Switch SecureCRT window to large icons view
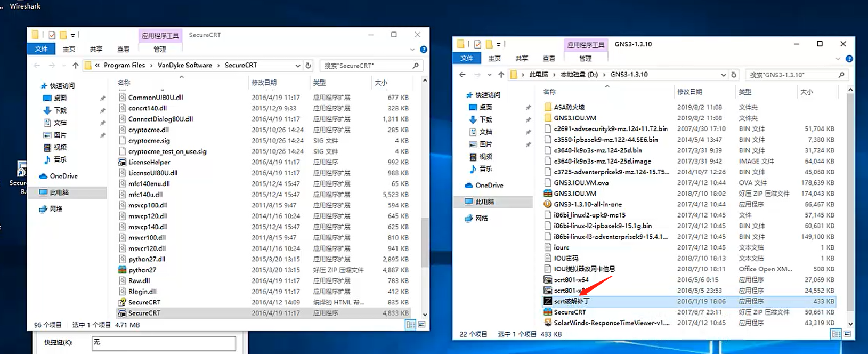Screen dimensions: 868x354 [x=422, y=324]
